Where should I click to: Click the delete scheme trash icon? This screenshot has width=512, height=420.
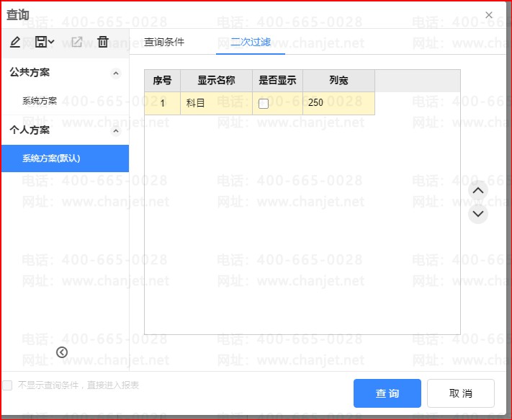(103, 43)
